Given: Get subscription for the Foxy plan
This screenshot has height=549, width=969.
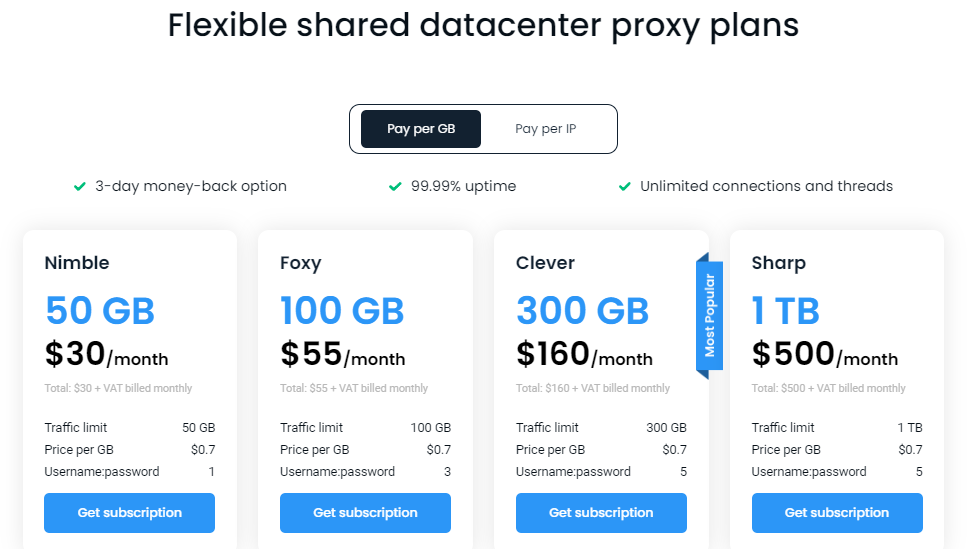Looking at the screenshot, I should (x=365, y=513).
